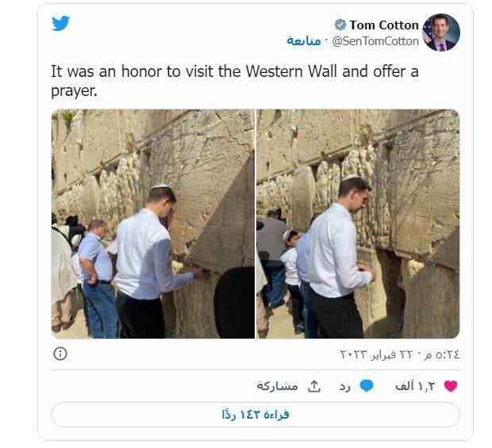Follow the account via متابعة link
Screen dimensions: 492x448
(304, 40)
